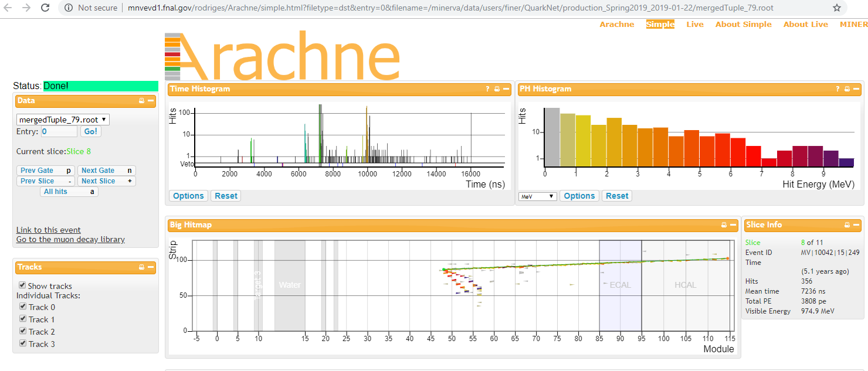Click the Water target region
Image resolution: width=868 pixels, height=371 pixels.
click(290, 285)
